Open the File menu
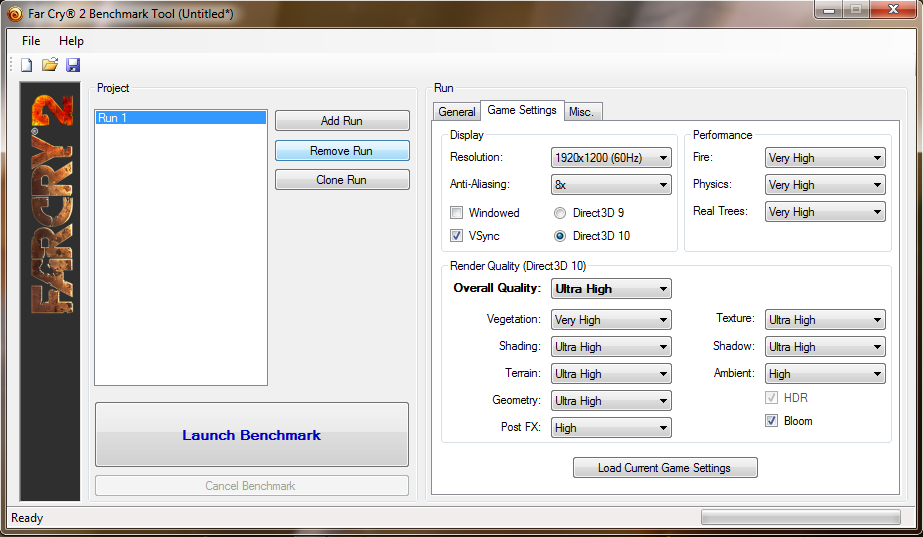 [x=31, y=41]
